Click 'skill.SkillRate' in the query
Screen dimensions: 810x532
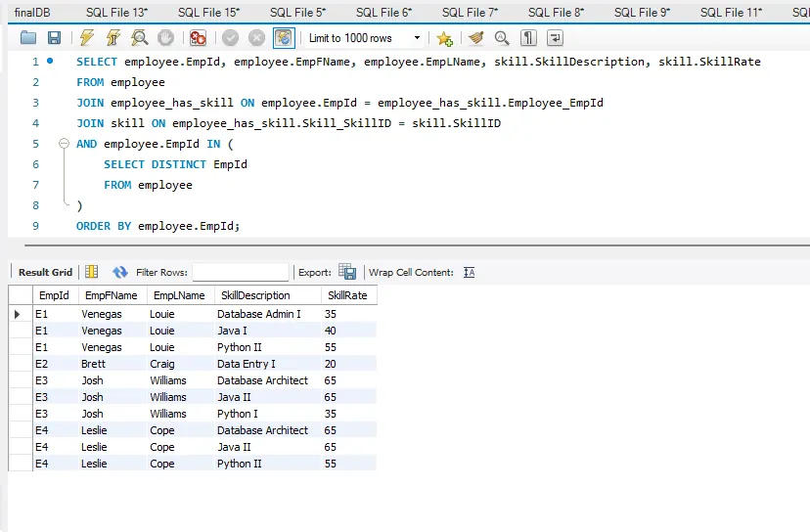[x=709, y=62]
